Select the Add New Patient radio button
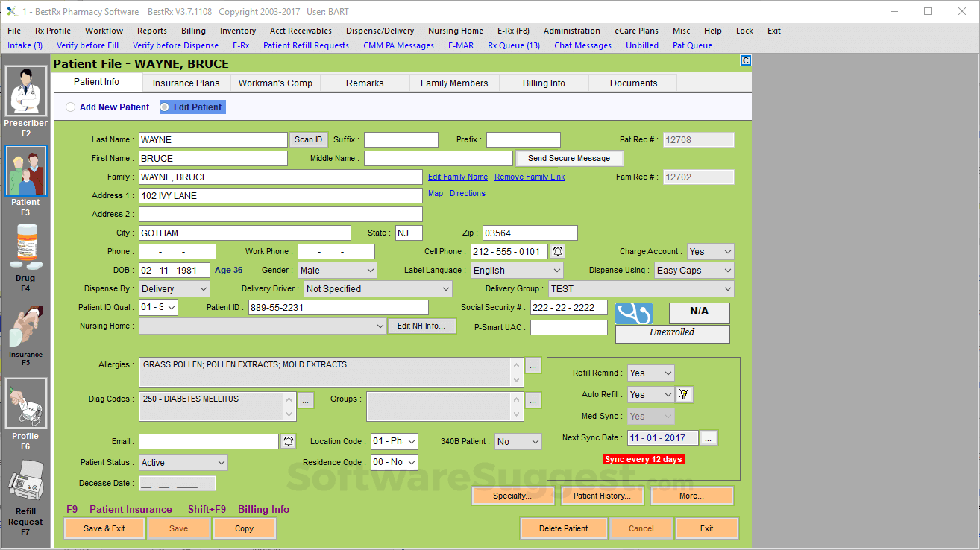980x550 pixels. (x=70, y=107)
